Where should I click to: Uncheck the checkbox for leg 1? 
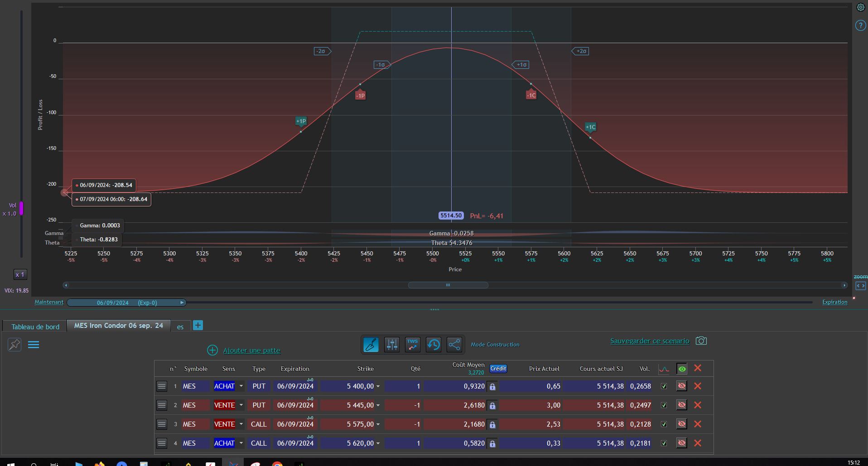point(664,386)
